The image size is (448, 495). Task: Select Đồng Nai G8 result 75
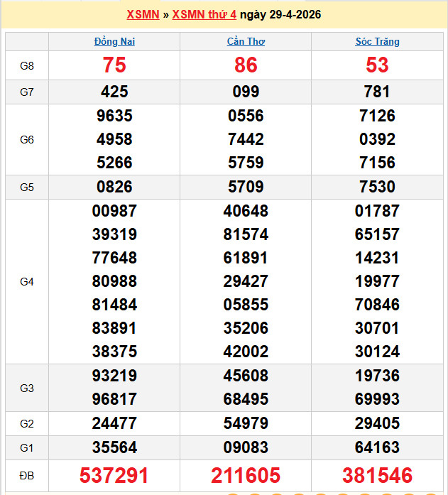pos(114,65)
